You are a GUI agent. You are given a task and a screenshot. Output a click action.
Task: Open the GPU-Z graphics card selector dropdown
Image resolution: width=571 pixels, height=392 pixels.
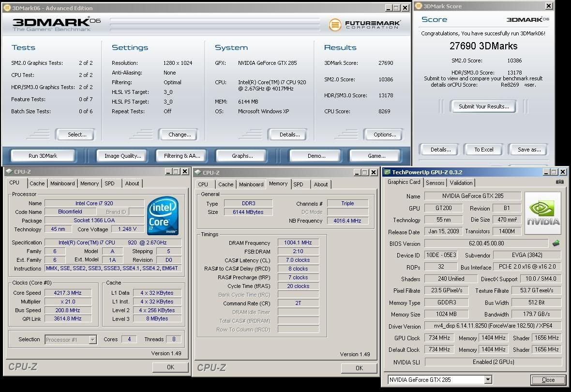[488, 380]
